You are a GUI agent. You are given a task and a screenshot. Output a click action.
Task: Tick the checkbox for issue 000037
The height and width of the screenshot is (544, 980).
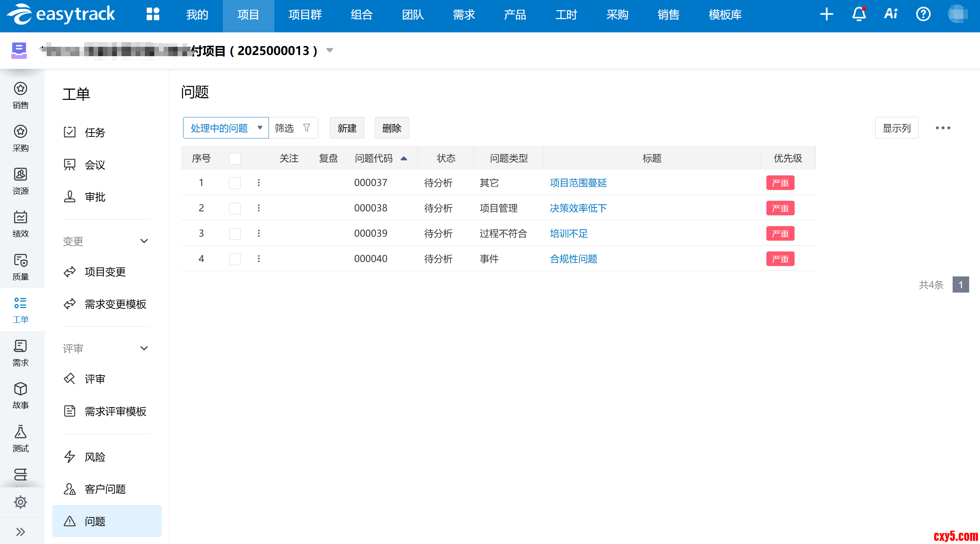click(x=235, y=183)
